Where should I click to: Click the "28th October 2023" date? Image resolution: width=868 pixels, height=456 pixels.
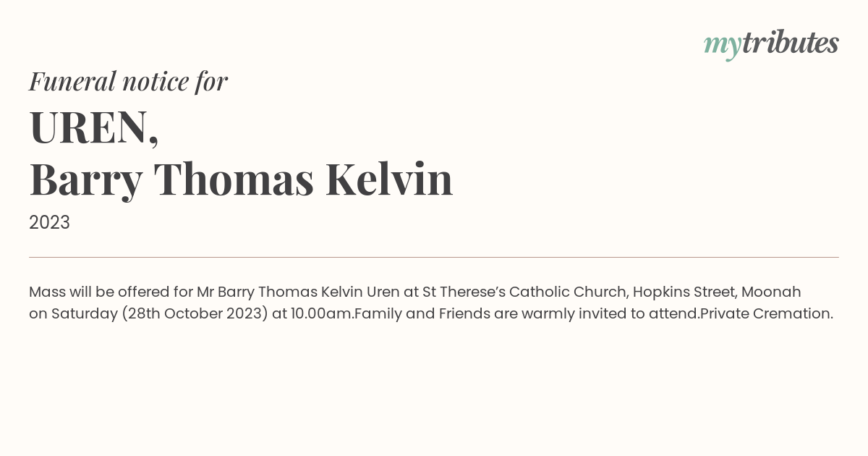tap(195, 314)
